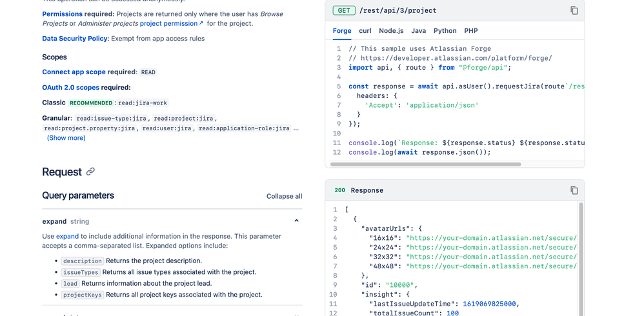The width and height of the screenshot is (644, 316).
Task: Click the READ scope code label
Action: [x=148, y=72]
